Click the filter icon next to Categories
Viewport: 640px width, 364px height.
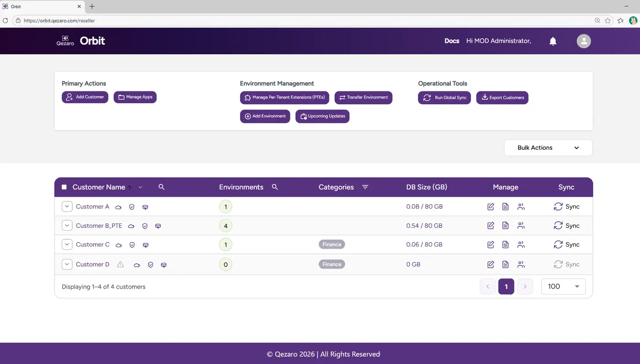coord(365,187)
